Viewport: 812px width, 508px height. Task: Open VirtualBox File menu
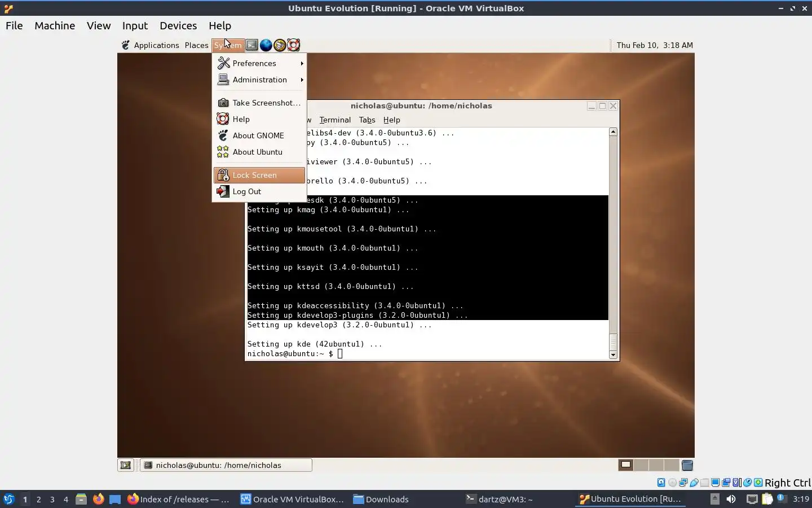point(14,25)
